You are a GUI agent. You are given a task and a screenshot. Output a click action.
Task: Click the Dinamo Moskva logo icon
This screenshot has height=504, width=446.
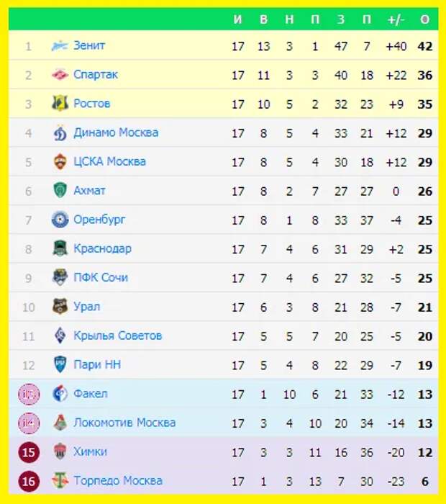pos(60,132)
